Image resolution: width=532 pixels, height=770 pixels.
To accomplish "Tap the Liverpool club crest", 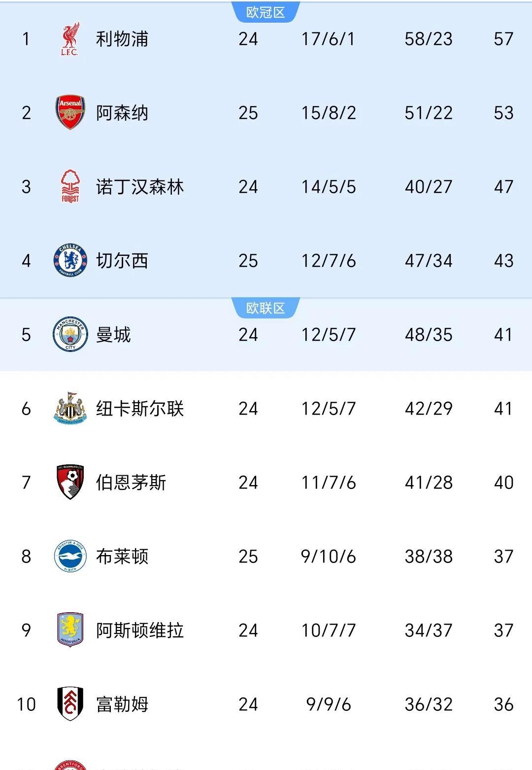I will point(70,38).
